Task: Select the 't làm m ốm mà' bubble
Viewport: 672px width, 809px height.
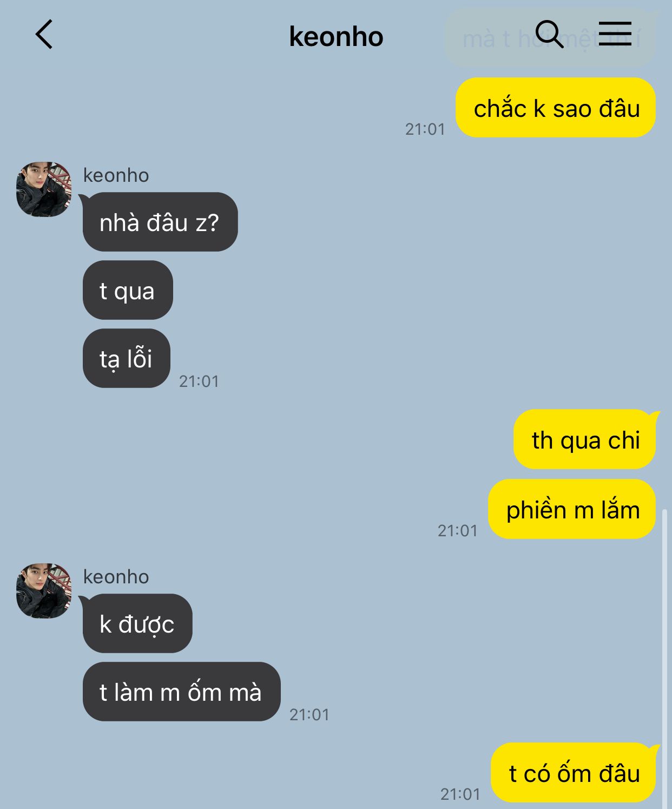Action: click(181, 692)
